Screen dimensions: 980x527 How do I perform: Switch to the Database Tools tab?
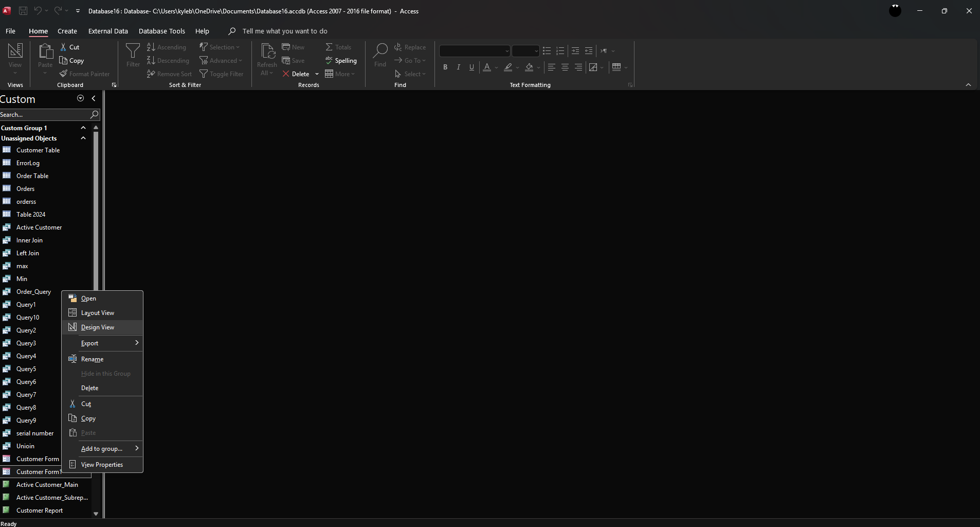[x=162, y=31]
